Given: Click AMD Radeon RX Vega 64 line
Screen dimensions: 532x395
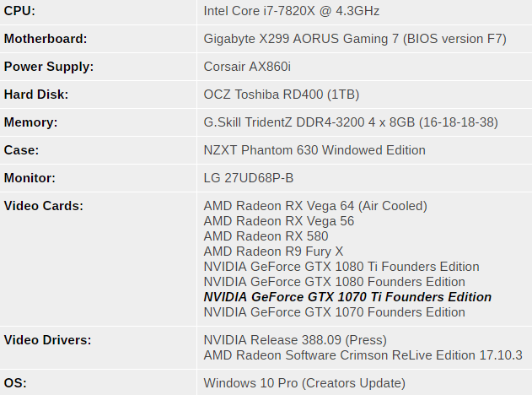Looking at the screenshot, I should (315, 206).
